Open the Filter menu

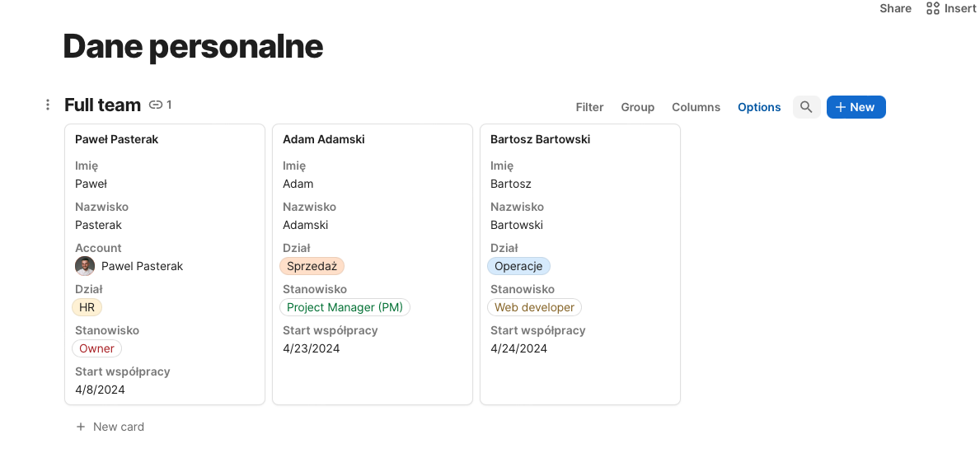(x=589, y=107)
